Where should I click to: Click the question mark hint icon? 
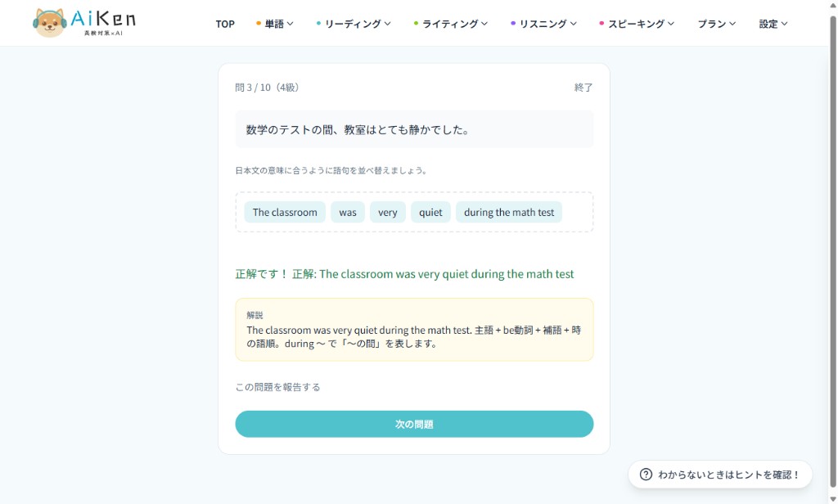[x=646, y=475]
